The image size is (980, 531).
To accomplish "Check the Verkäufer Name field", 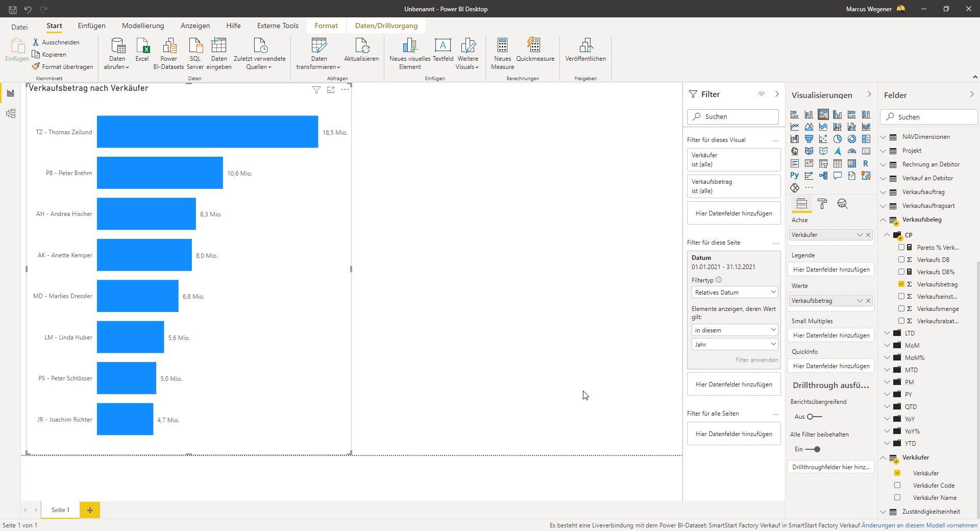I will tap(897, 497).
